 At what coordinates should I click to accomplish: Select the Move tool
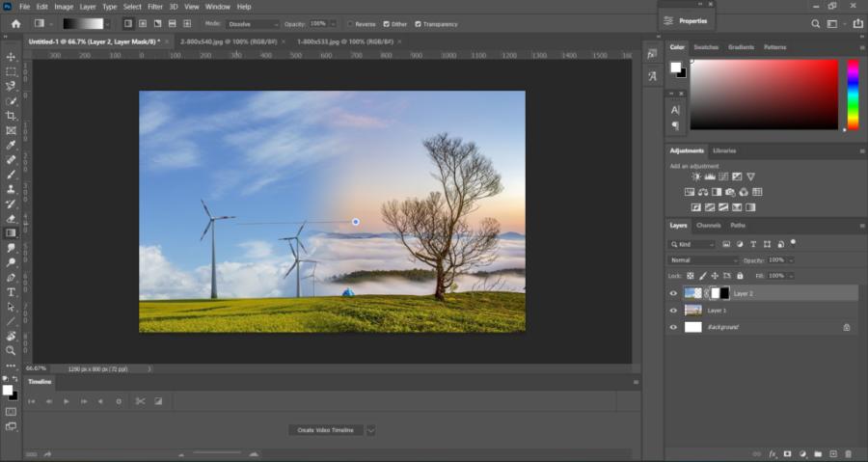click(x=11, y=57)
